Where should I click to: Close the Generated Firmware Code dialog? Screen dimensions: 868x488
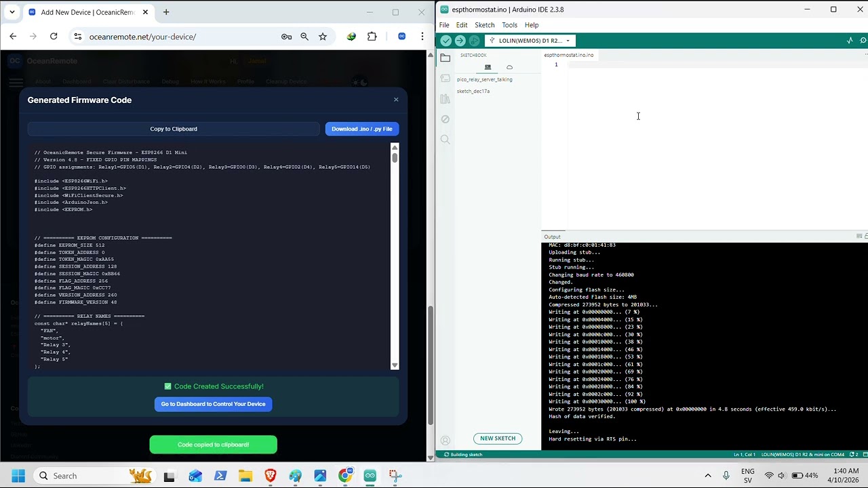(396, 100)
